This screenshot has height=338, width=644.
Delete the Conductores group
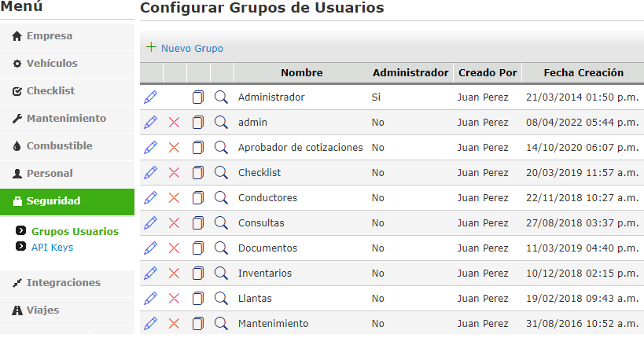click(174, 198)
